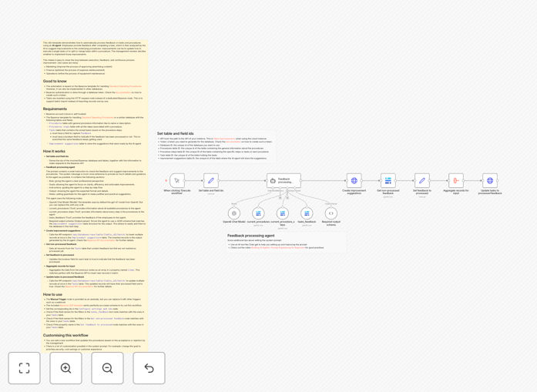537x392 pixels.
Task: Select the current_procedures tool sub-node
Action: point(258,213)
